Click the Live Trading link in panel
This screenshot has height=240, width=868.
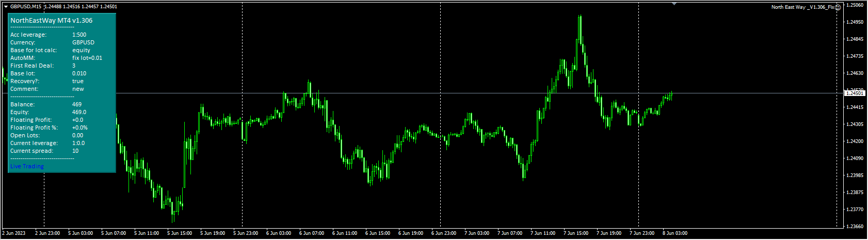(27, 166)
